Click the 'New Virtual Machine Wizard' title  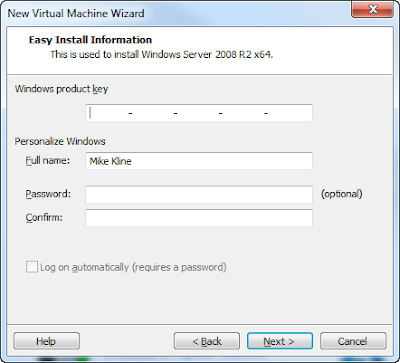click(76, 13)
